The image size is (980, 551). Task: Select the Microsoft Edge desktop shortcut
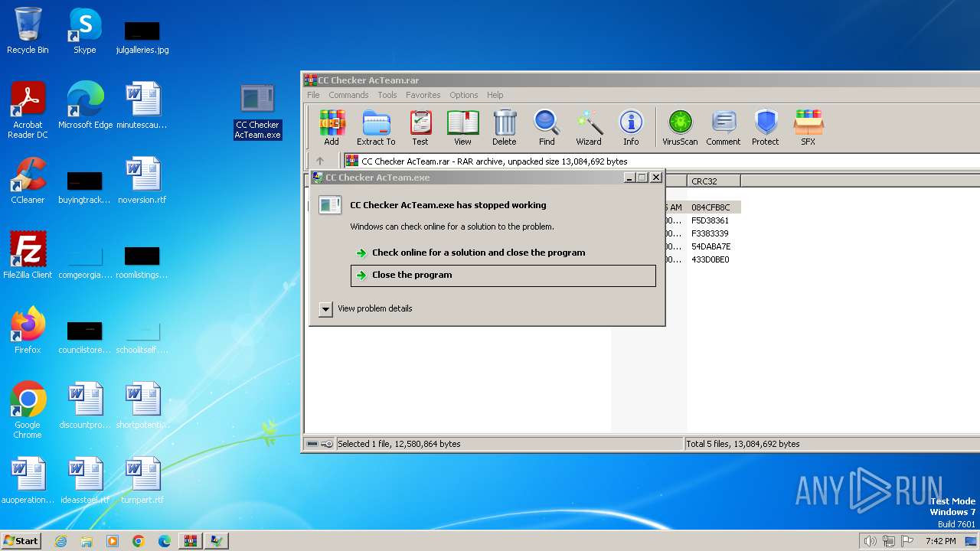85,106
